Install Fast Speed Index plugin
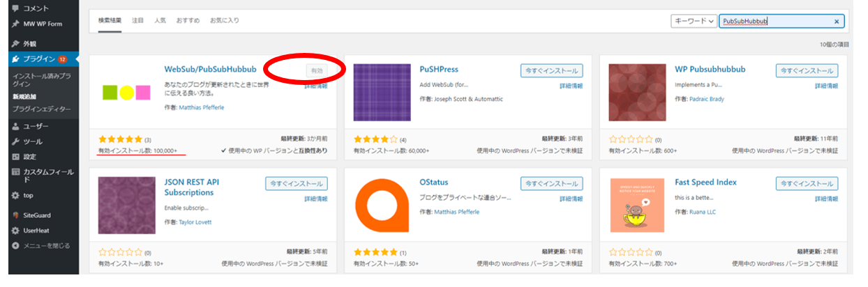This screenshot has height=287, width=868. pyautogui.click(x=807, y=184)
